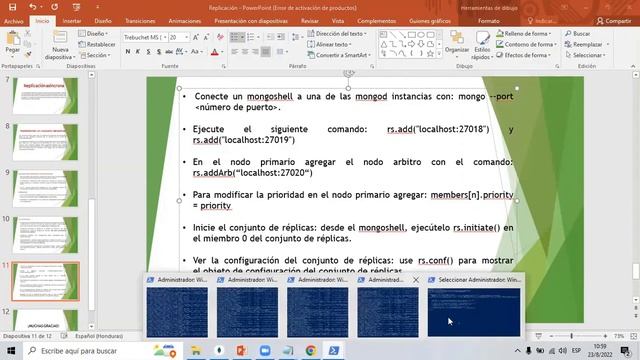
Task: Toggle italic formatting (K)
Action: (138, 52)
